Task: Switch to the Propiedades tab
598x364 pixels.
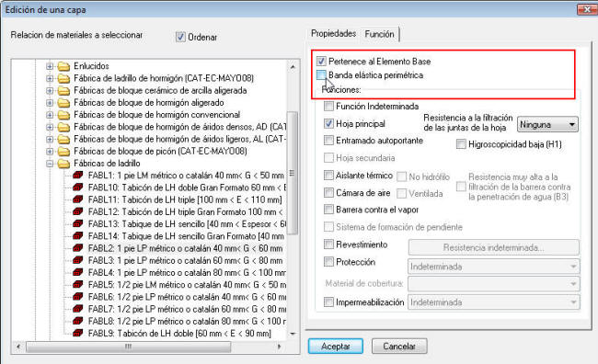Action: coord(333,33)
